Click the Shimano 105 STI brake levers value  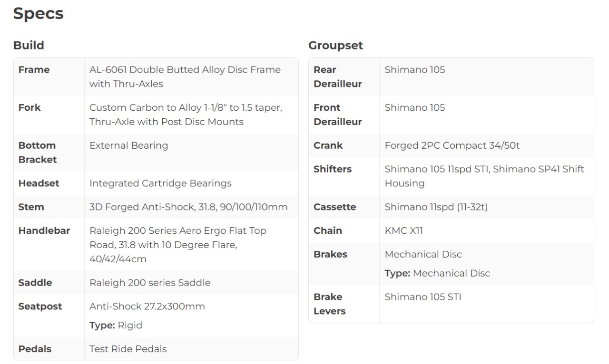pyautogui.click(x=422, y=297)
